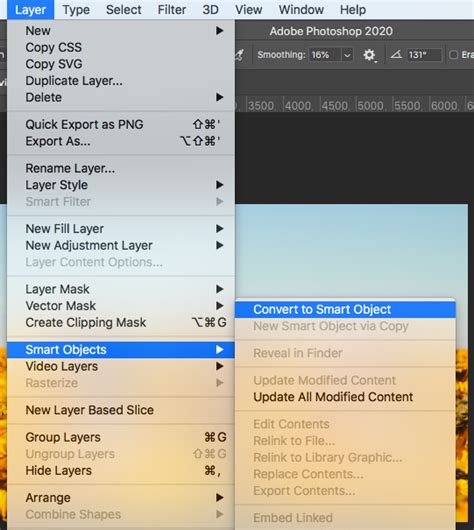Screen dimensions: 474x530
Task: Open the Filter menu
Action: coord(172,9)
